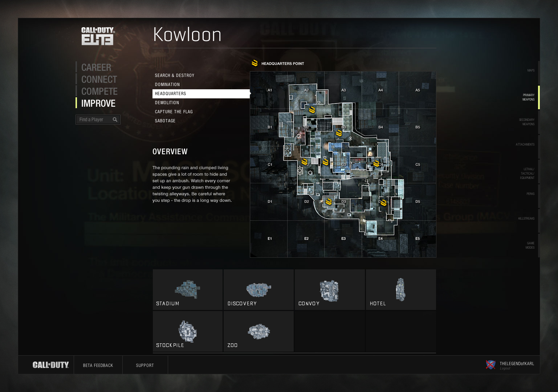Click the player emblem icon beside THELEGENDofKARL

tap(490, 365)
